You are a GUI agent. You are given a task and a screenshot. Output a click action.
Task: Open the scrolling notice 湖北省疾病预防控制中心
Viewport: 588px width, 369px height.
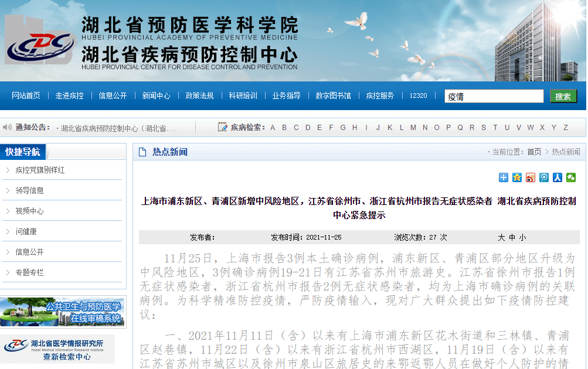click(118, 128)
